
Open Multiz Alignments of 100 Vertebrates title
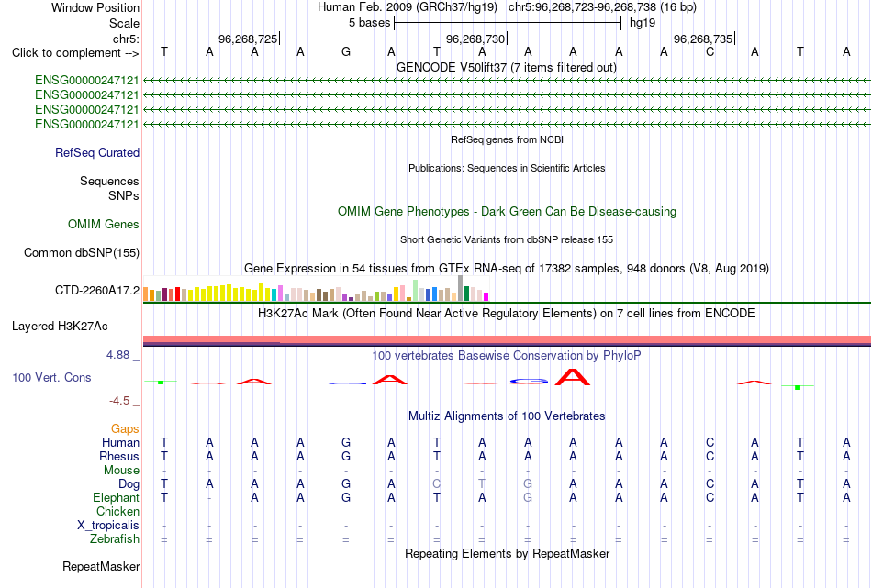coord(507,416)
